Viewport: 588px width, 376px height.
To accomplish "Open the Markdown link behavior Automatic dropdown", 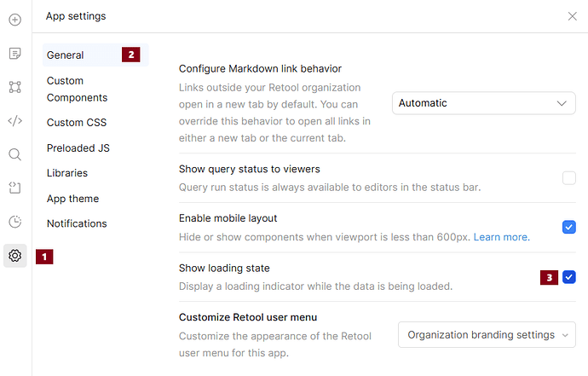I will [484, 103].
